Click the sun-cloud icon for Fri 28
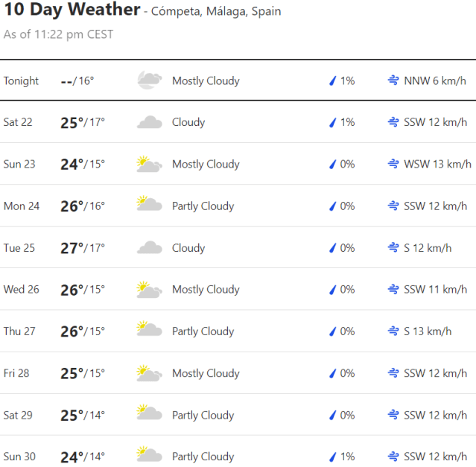Image resolution: width=476 pixels, height=467 pixels. (149, 373)
